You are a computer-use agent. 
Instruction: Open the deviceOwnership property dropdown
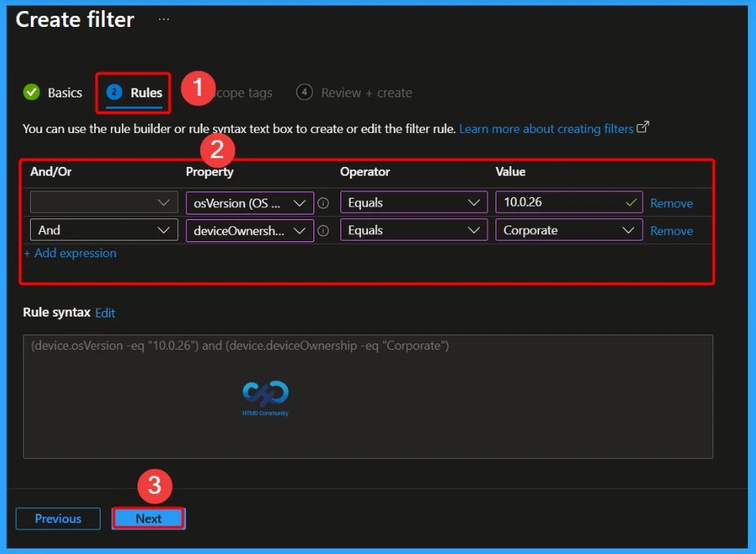coord(249,230)
